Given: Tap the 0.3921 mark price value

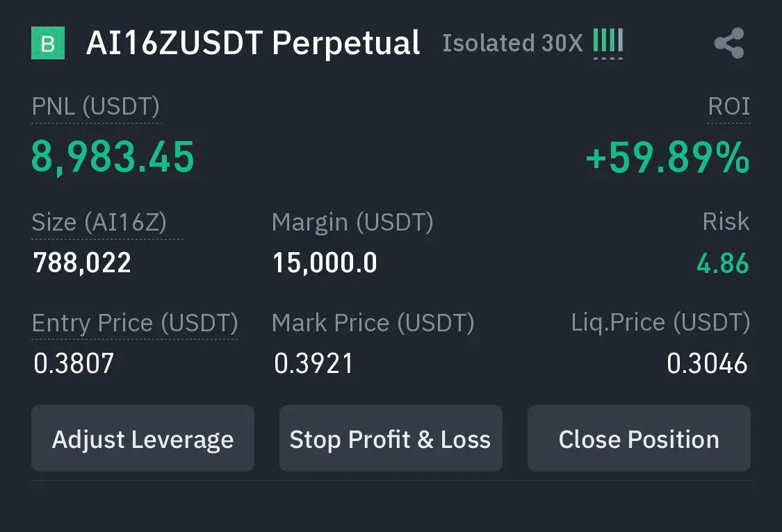Looking at the screenshot, I should (x=313, y=363).
